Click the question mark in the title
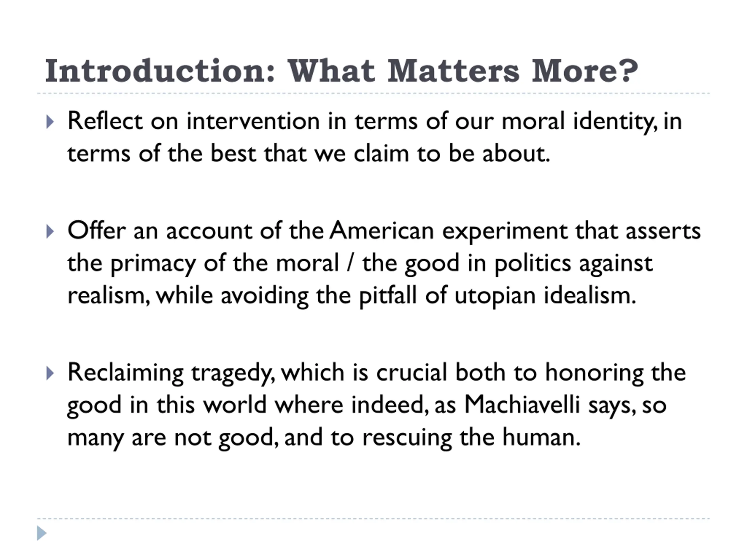This screenshot has width=747, height=560. [x=629, y=71]
